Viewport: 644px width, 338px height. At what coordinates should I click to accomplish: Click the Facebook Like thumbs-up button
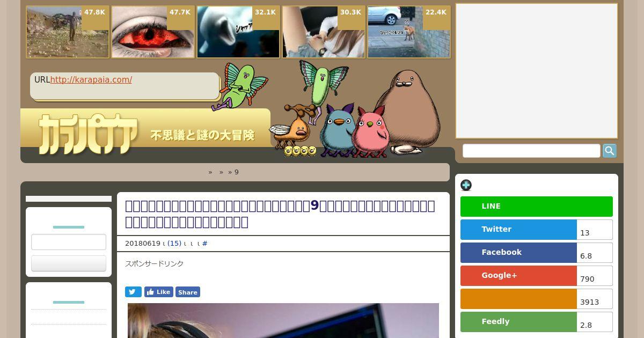point(159,292)
